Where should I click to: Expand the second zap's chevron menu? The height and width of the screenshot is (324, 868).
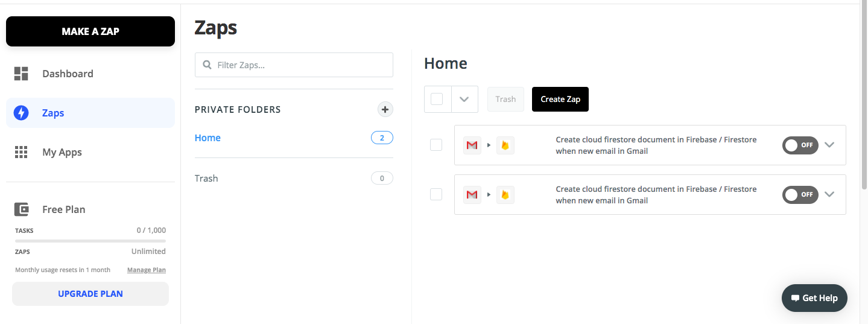(829, 194)
